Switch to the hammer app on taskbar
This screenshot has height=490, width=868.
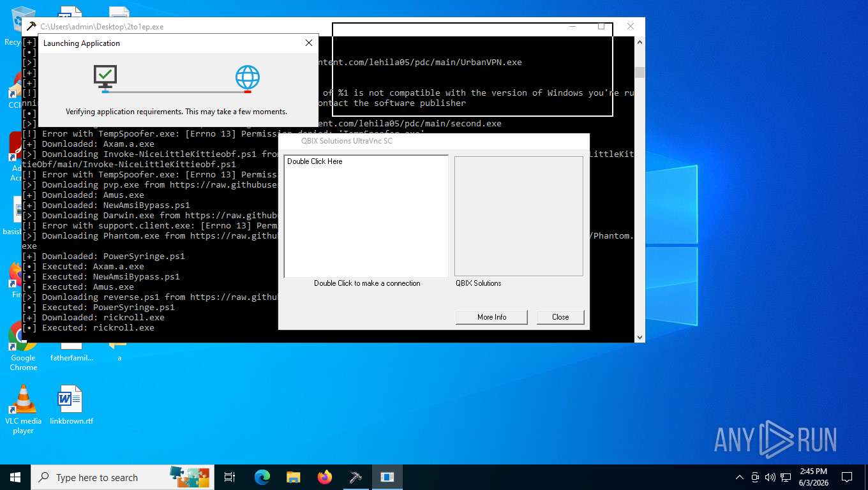point(356,477)
